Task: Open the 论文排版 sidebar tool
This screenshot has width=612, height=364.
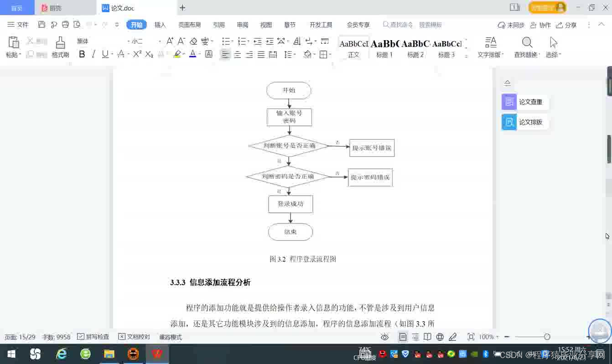Action: click(x=525, y=122)
